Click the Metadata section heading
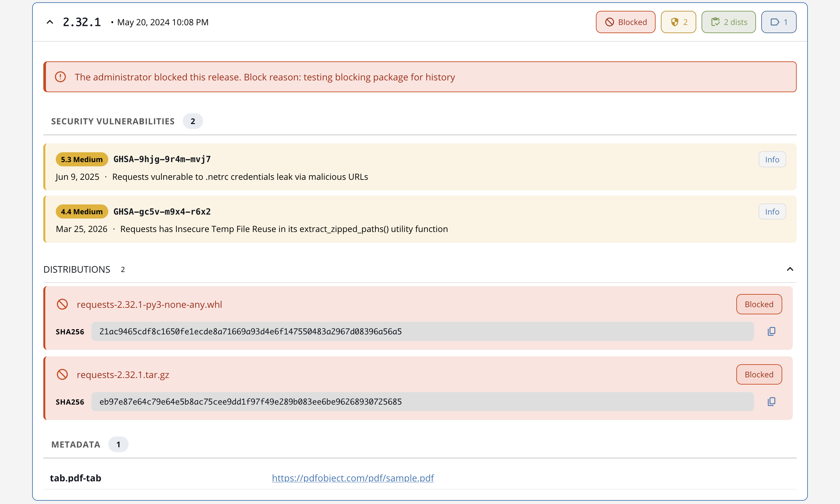840x504 pixels. click(x=76, y=445)
